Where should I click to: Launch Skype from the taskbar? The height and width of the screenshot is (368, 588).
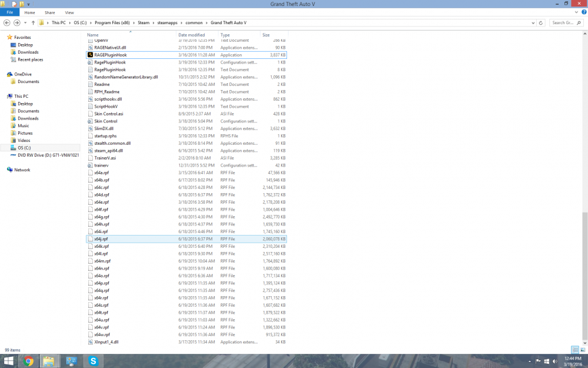pos(93,360)
